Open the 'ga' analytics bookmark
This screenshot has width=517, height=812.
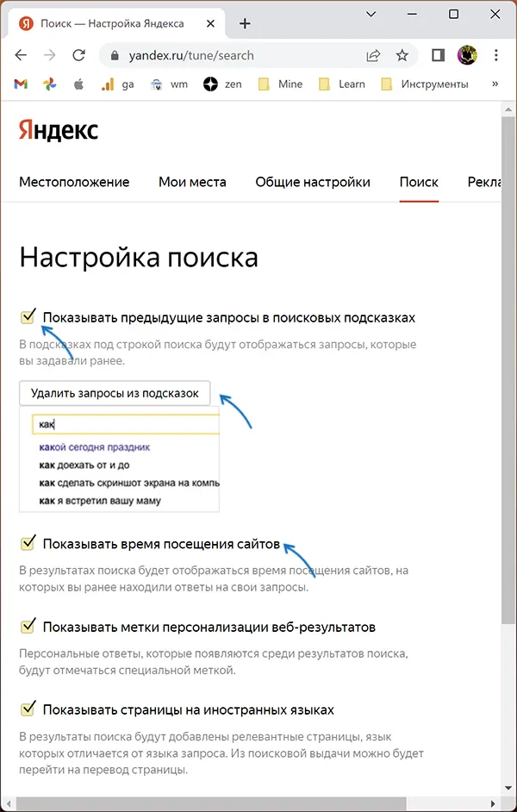point(117,84)
